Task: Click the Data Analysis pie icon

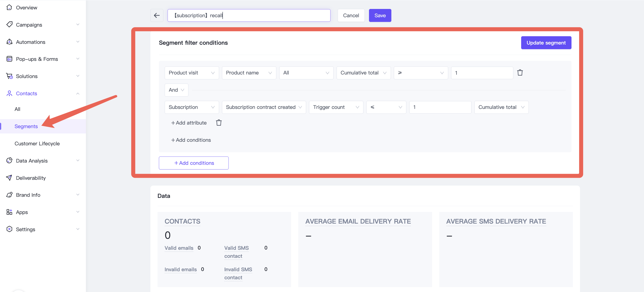Action: (9, 160)
